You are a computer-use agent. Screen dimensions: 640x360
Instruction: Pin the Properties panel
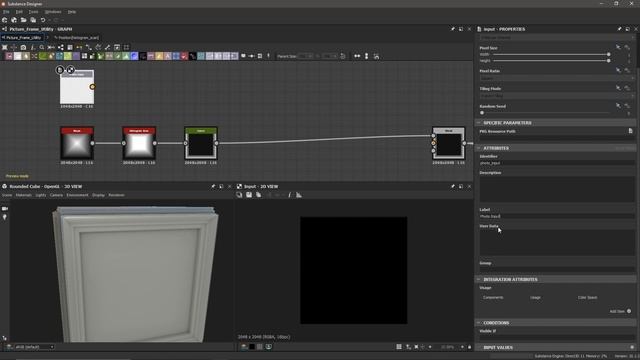(619, 29)
